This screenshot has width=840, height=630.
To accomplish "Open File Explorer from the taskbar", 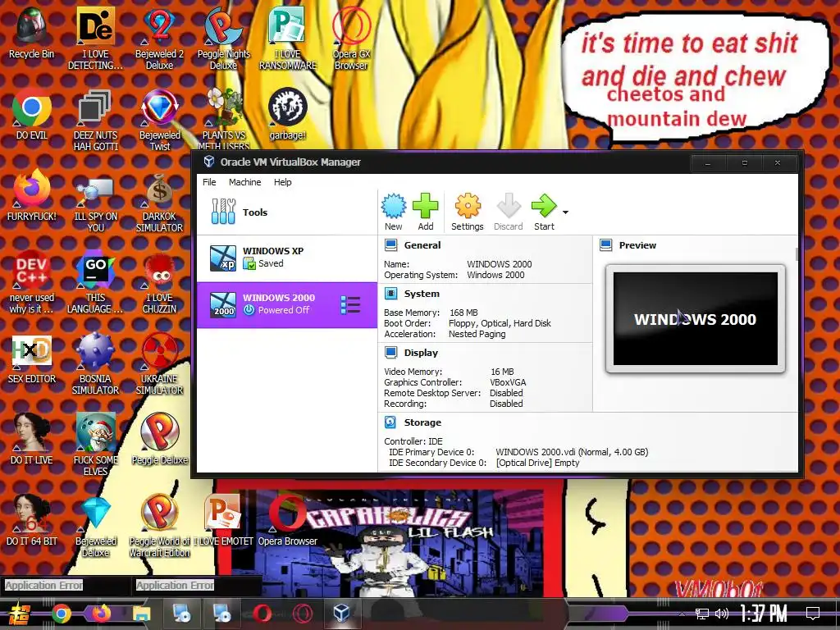I will [x=141, y=614].
